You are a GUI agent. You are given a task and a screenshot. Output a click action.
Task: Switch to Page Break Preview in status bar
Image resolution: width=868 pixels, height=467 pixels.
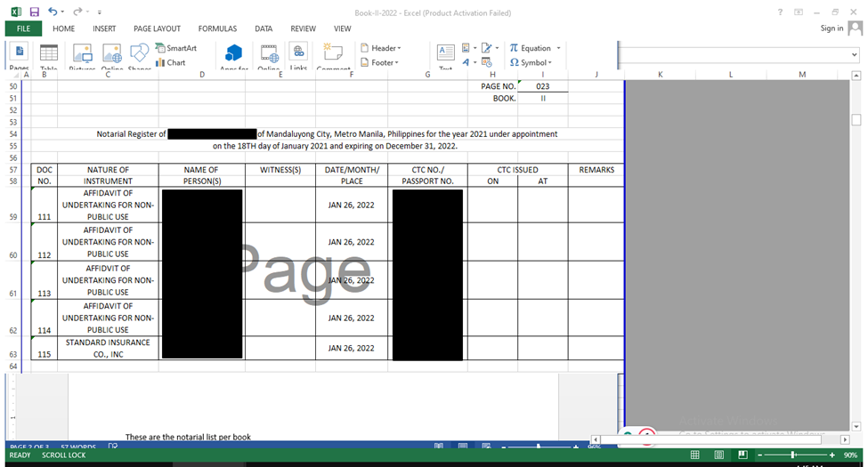click(x=742, y=455)
